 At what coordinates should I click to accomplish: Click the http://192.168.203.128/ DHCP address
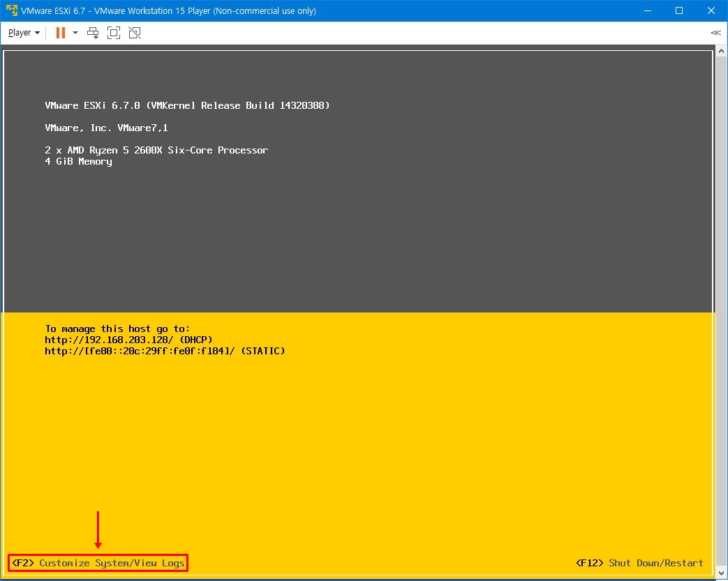click(x=128, y=340)
